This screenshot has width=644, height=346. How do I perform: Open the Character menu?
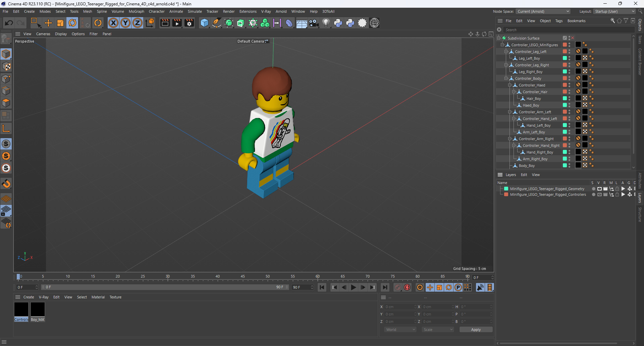[x=157, y=11]
